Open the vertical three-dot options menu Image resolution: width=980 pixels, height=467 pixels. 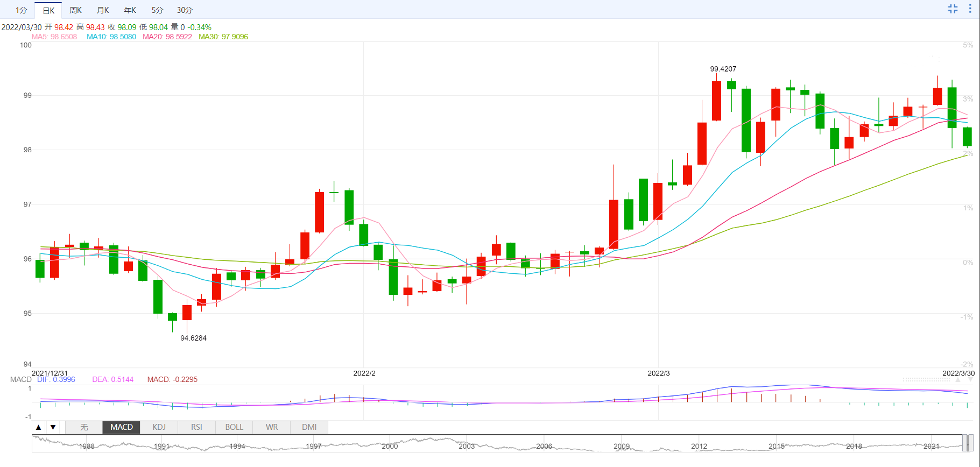click(x=970, y=9)
